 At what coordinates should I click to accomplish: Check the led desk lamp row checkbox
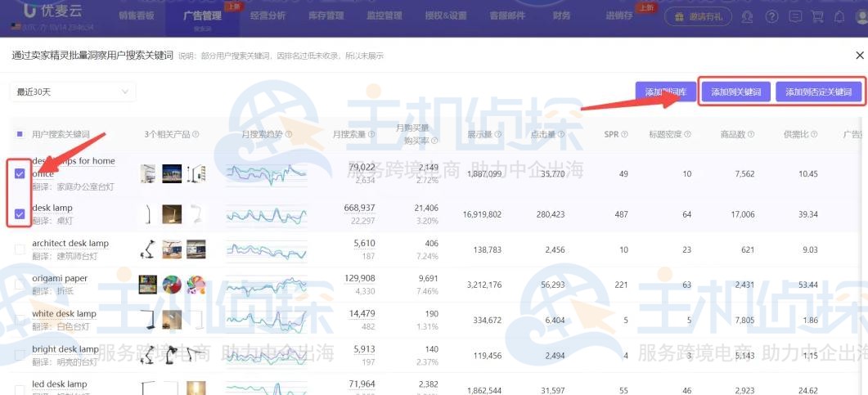click(20, 390)
